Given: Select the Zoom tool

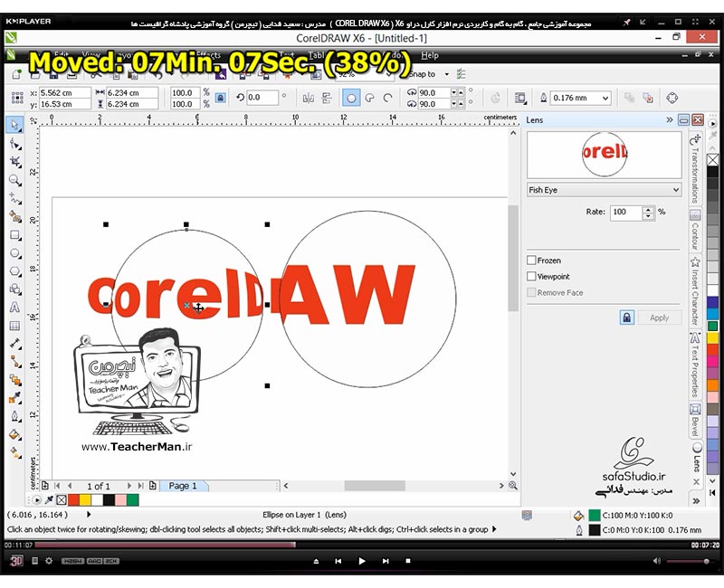Looking at the screenshot, I should 14,180.
